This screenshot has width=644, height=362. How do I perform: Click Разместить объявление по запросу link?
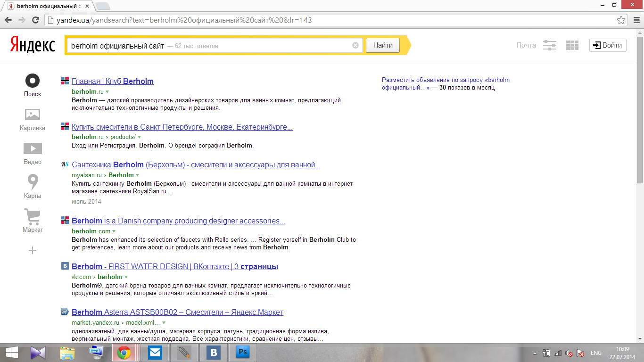click(x=446, y=83)
